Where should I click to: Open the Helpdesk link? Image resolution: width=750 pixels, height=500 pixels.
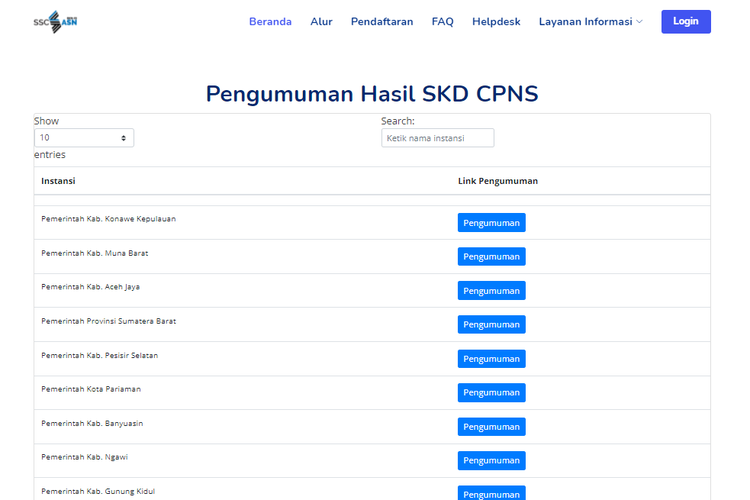pos(496,21)
